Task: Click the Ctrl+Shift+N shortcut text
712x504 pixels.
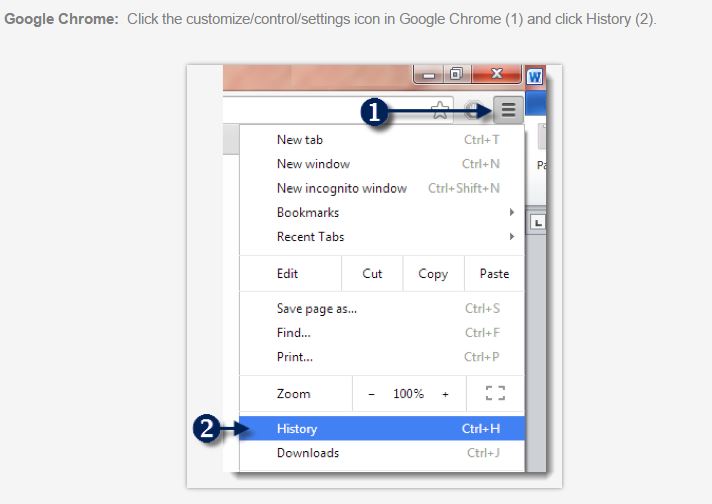Action: tap(464, 188)
